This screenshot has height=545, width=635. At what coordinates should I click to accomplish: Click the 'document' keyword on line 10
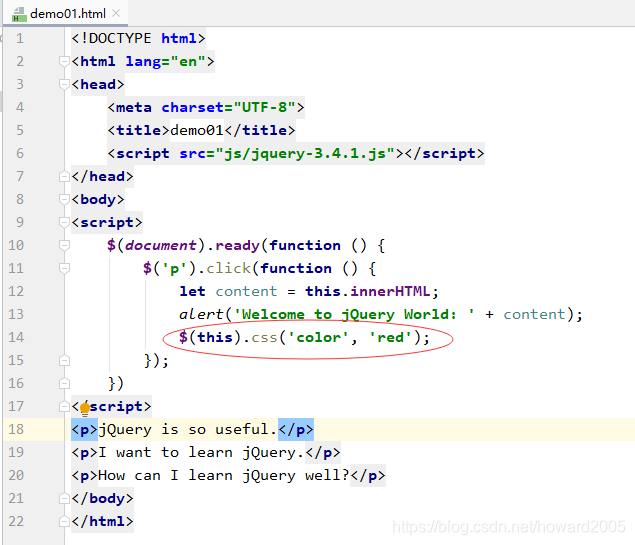161,245
